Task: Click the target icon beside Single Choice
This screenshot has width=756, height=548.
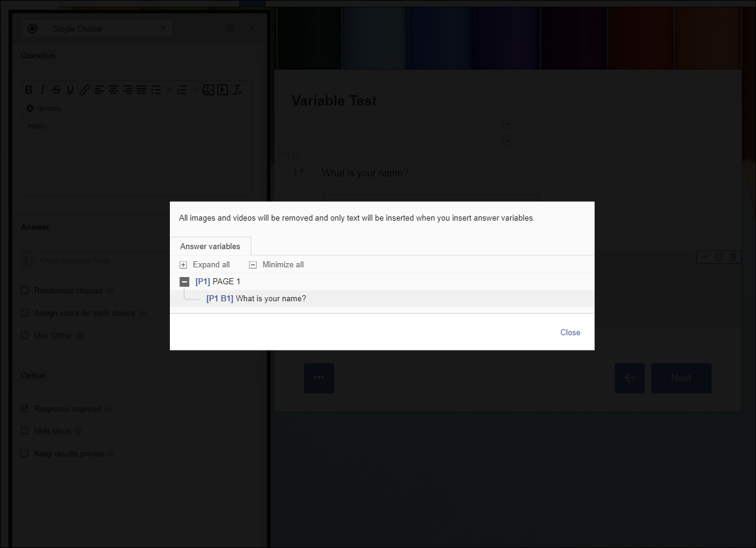Action: pos(230,28)
